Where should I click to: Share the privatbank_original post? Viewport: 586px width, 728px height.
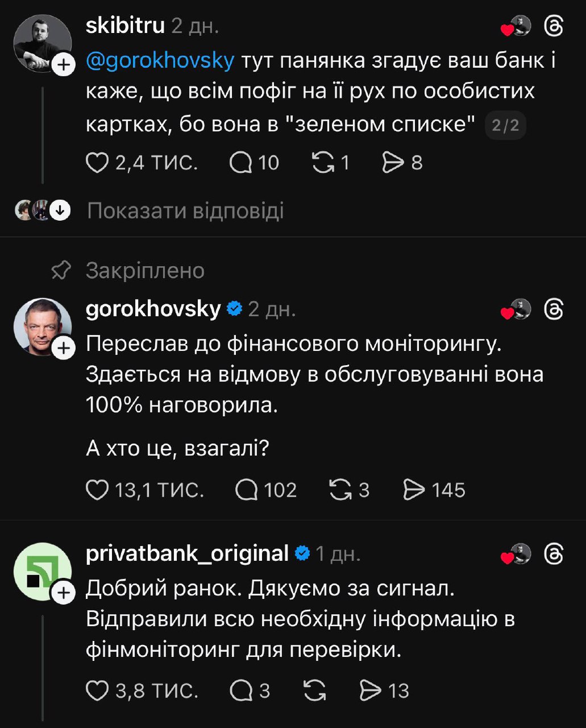[x=371, y=690]
